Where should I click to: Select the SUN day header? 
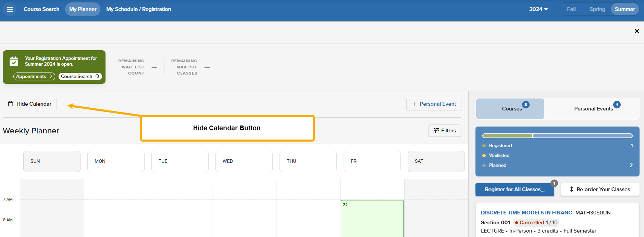(x=52, y=161)
